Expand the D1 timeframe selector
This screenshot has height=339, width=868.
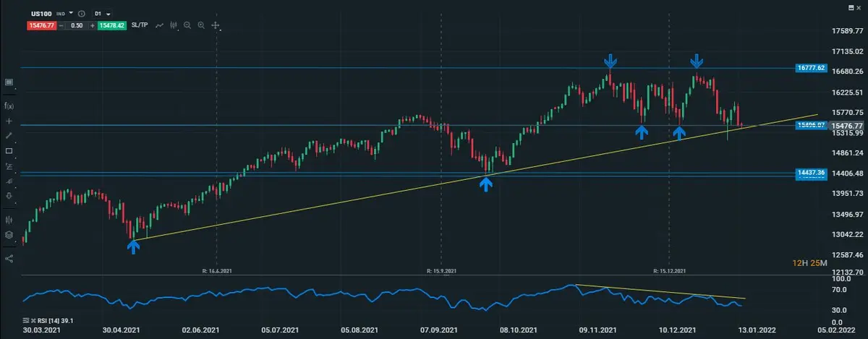click(x=102, y=13)
